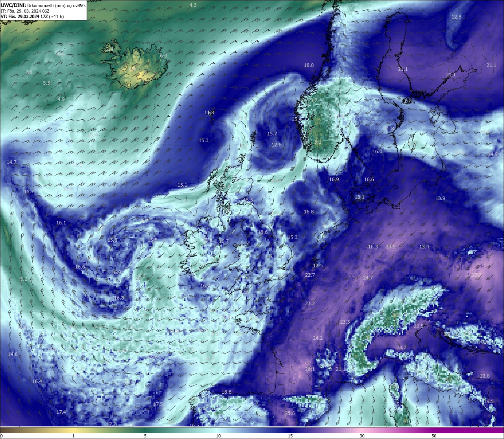The width and height of the screenshot is (504, 439).
Task: Click the 17.4 value label
Action: tap(61, 412)
